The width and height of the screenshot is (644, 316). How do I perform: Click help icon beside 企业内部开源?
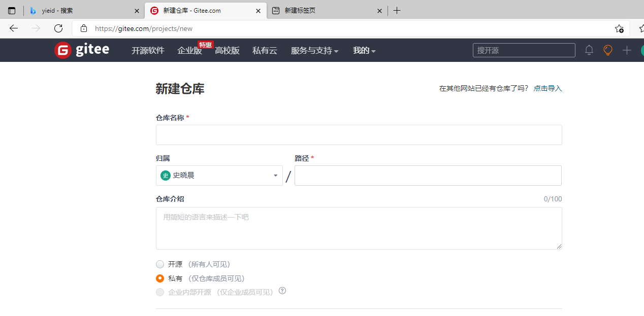[282, 291]
